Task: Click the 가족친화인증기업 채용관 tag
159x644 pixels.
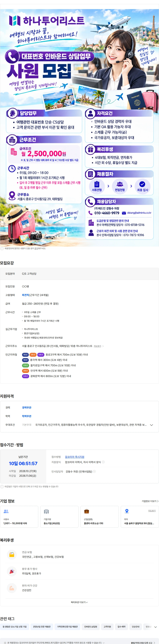Action: 67,626
